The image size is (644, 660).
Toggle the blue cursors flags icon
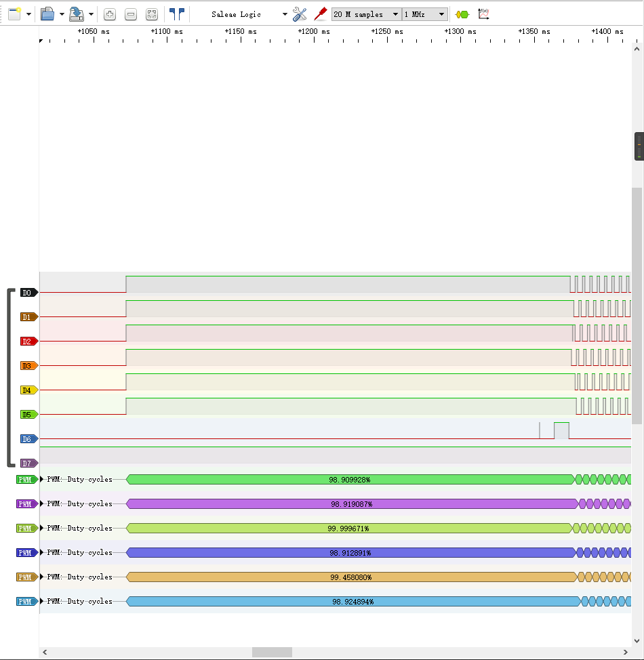177,14
